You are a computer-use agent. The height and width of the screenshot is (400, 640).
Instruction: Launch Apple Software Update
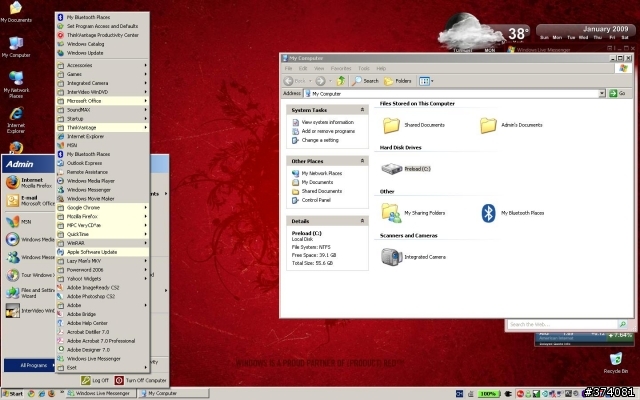102,252
